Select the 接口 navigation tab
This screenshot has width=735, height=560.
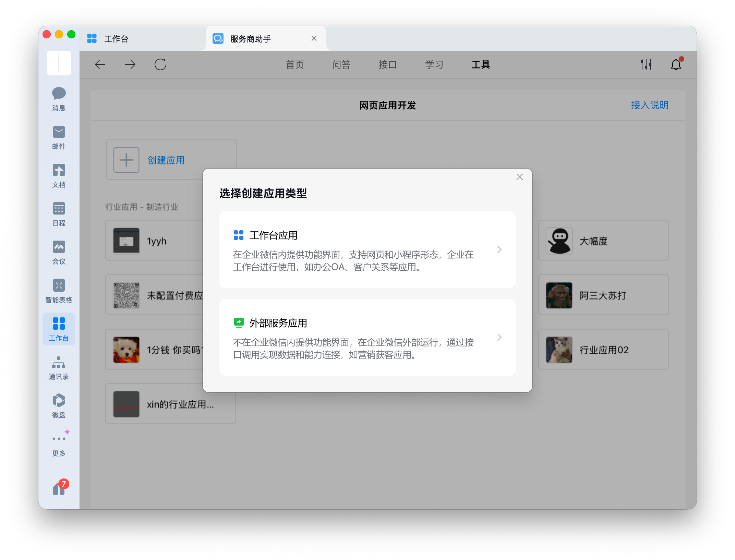[x=387, y=64]
